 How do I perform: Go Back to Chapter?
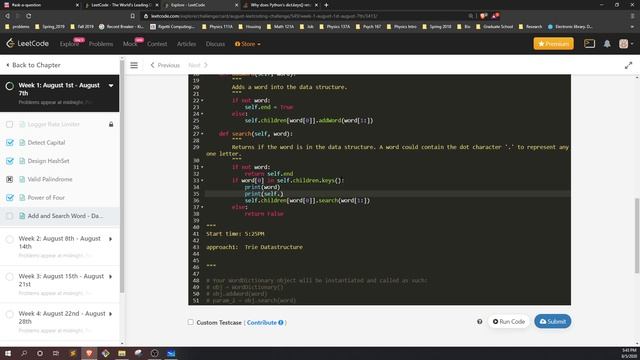pos(33,65)
